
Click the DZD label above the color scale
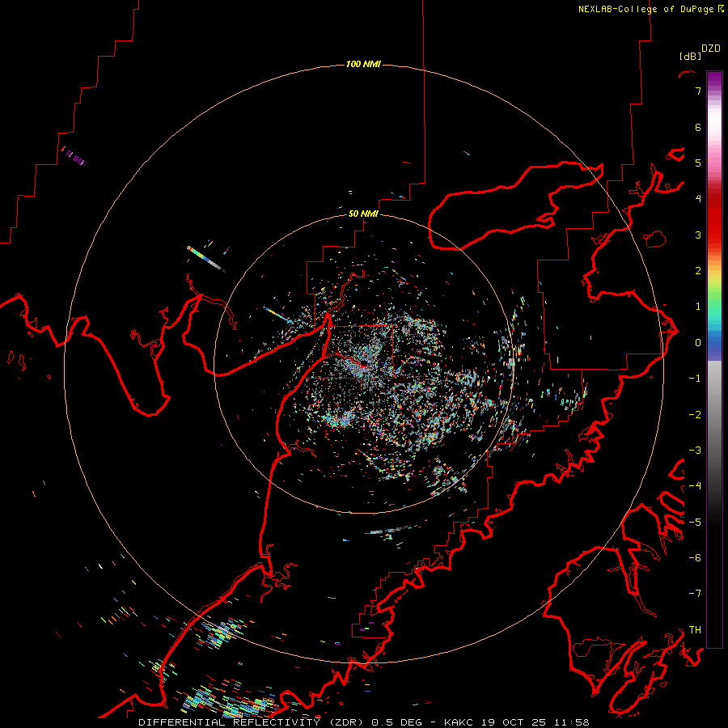711,49
